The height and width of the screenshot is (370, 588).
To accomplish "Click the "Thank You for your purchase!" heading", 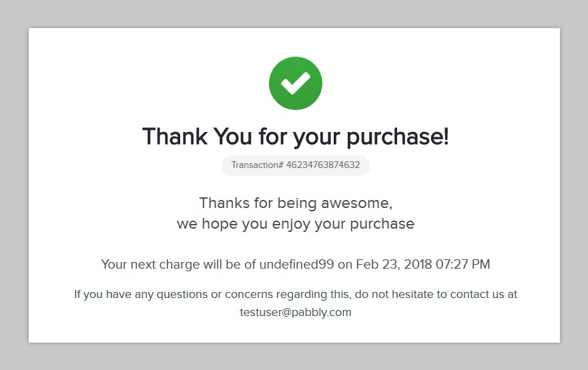I will (x=295, y=137).
